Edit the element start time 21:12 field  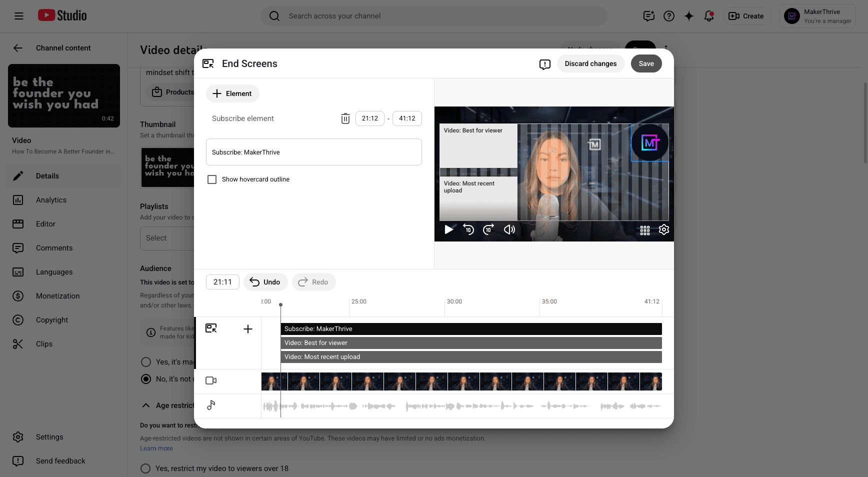pos(370,118)
